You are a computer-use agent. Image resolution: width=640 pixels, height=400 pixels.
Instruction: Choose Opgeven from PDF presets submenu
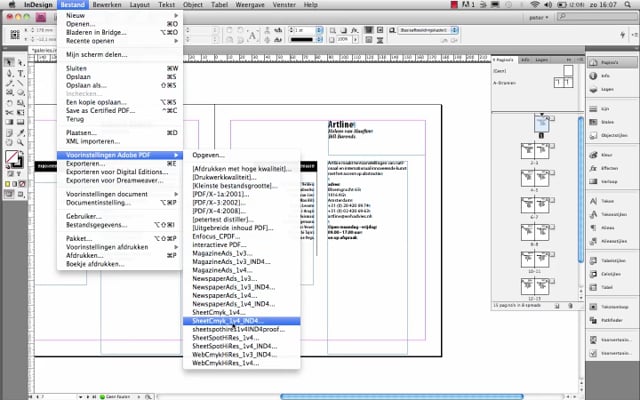coord(242,155)
